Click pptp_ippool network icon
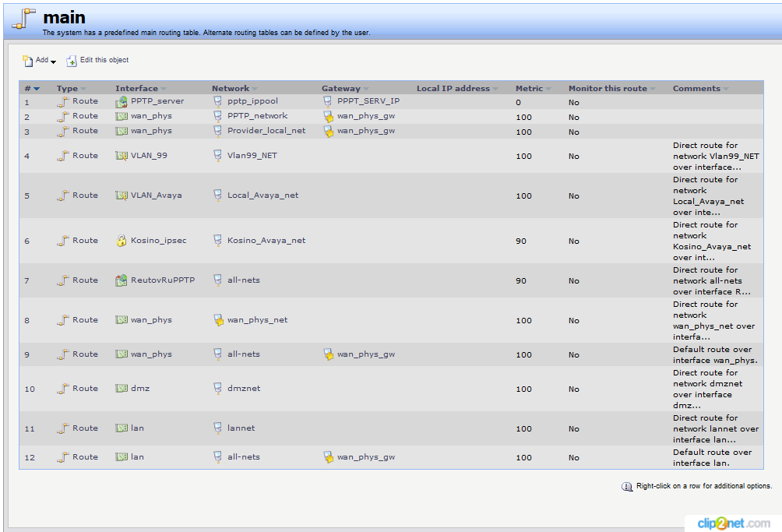 point(217,101)
